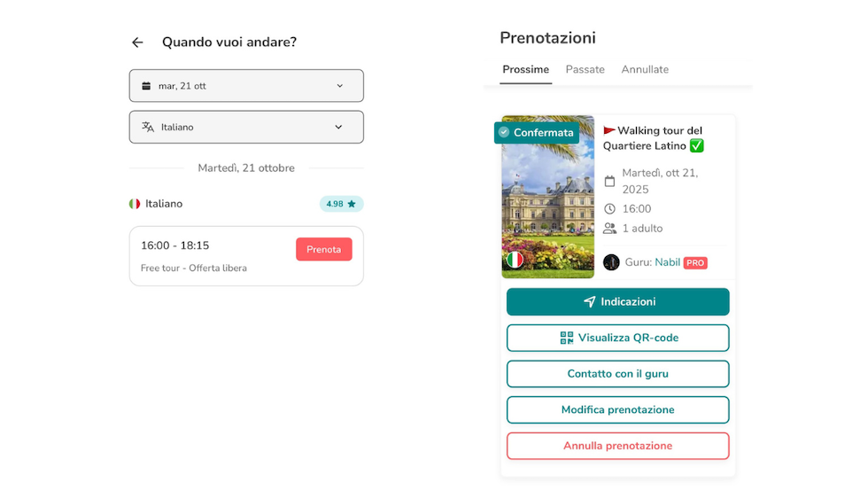Click the PRO badge beside Nabil
The image size is (868, 498).
695,263
